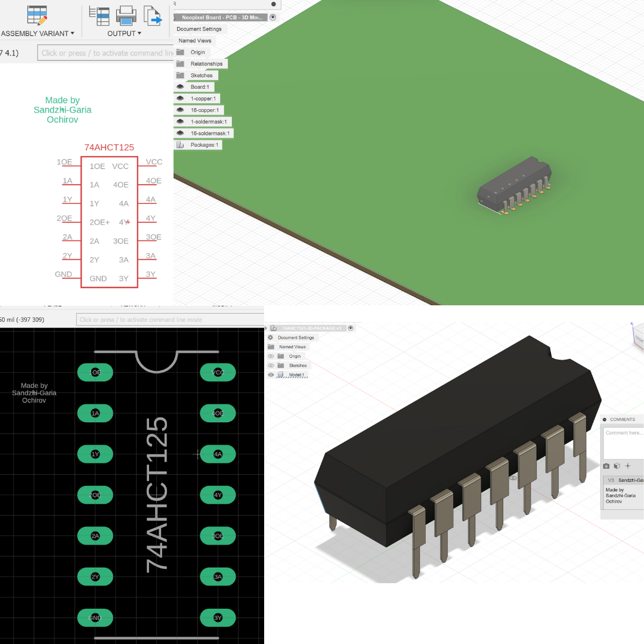Open Document Settings in Neopixel Board browser

point(199,29)
